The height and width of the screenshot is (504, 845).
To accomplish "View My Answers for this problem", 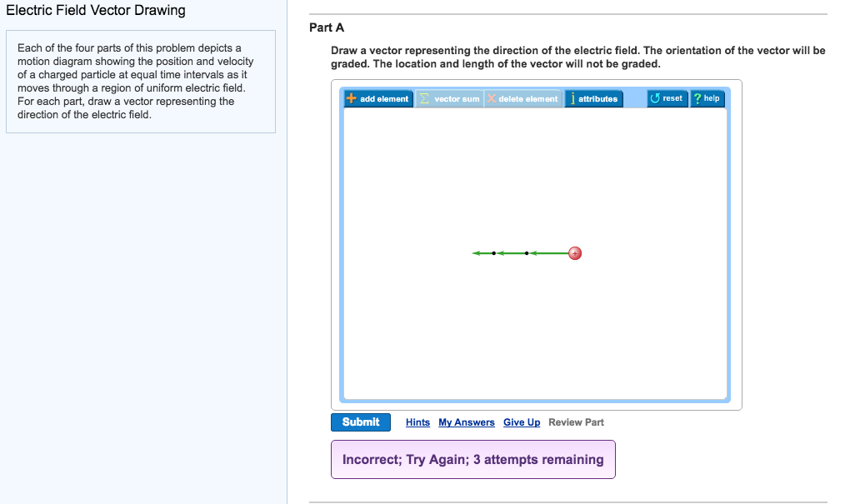I will pyautogui.click(x=466, y=422).
